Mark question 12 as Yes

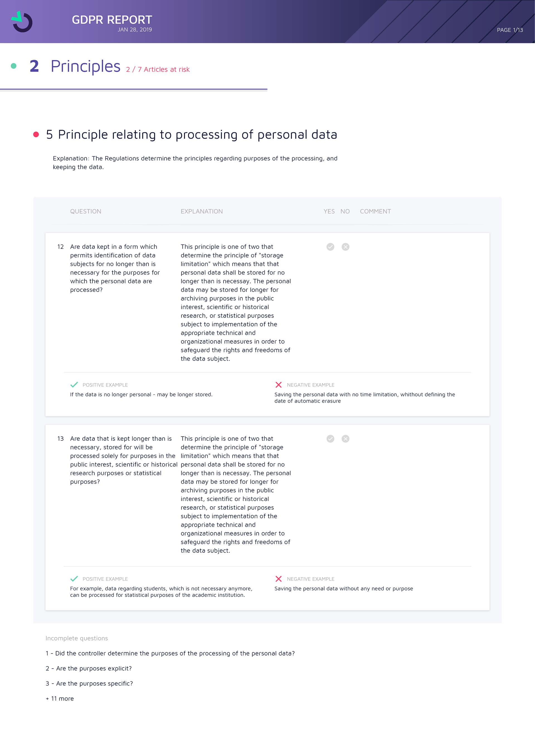[x=330, y=247]
